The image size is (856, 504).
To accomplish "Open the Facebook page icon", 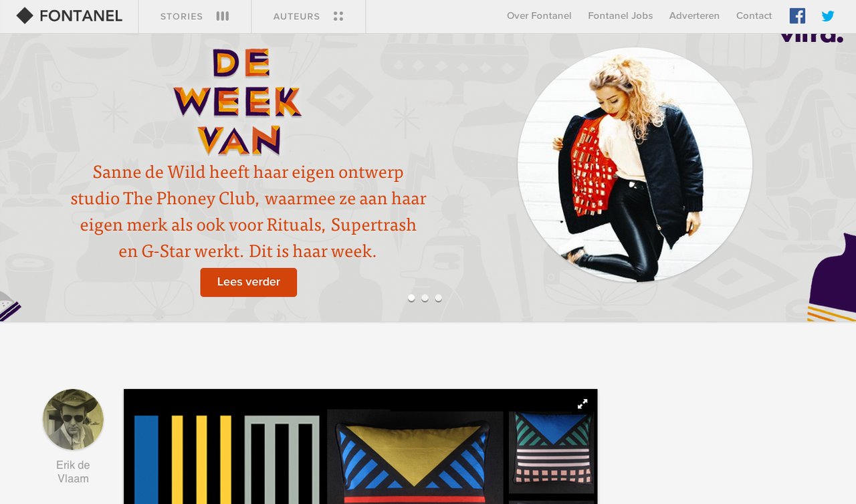I will tap(797, 16).
